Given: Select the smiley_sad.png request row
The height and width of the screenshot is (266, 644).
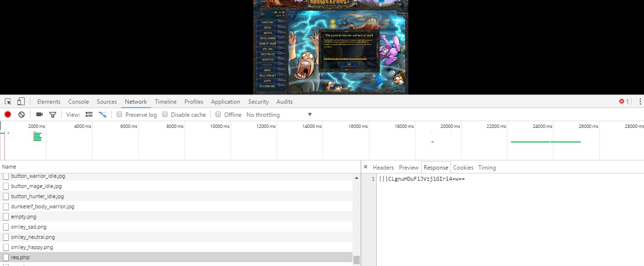Looking at the screenshot, I should [x=177, y=227].
